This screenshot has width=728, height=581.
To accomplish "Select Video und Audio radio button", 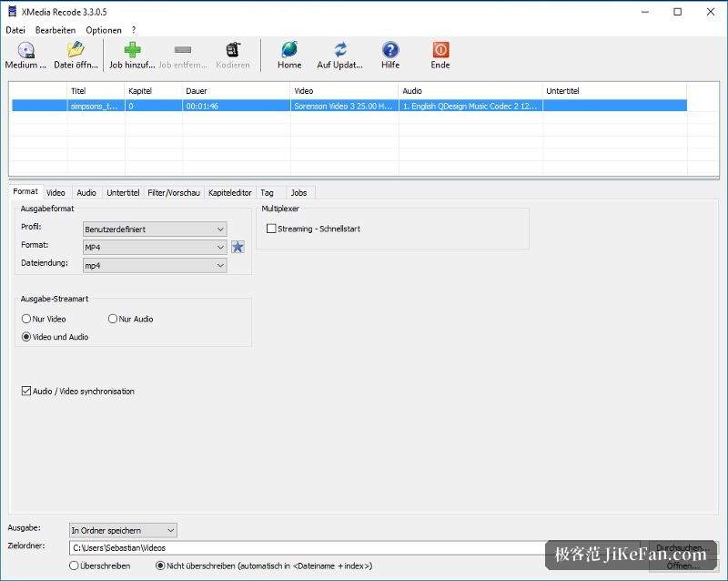I will point(26,337).
